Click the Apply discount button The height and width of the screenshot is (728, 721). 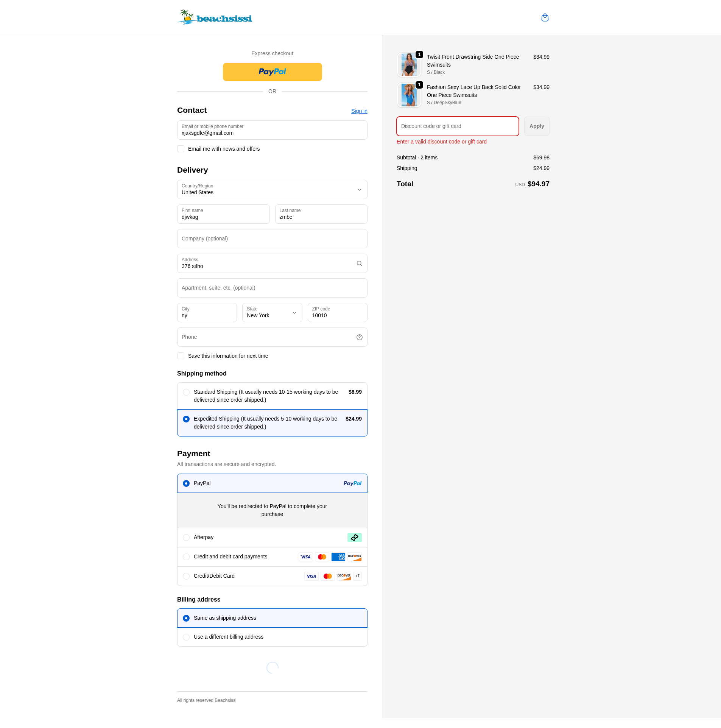(536, 126)
